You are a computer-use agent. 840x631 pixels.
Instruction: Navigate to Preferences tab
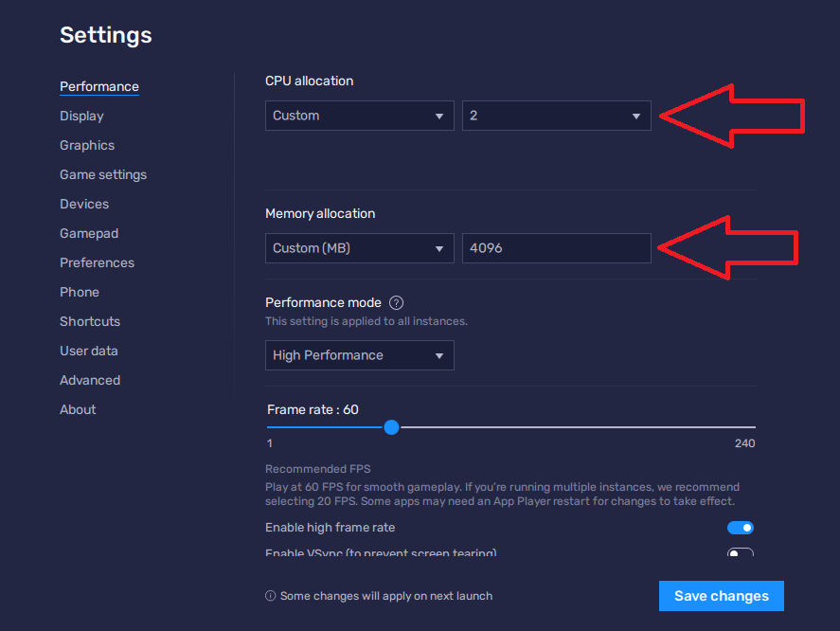click(97, 262)
